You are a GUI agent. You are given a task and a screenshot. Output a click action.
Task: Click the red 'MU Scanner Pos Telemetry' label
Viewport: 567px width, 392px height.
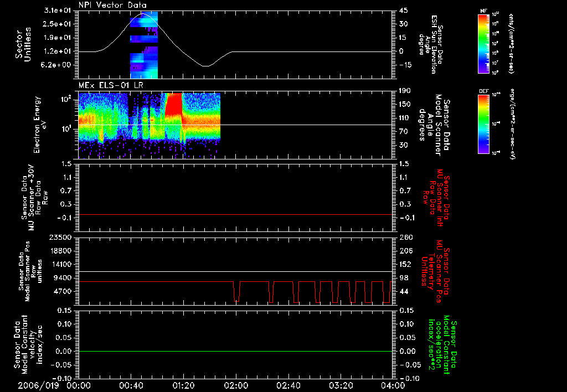[436, 271]
